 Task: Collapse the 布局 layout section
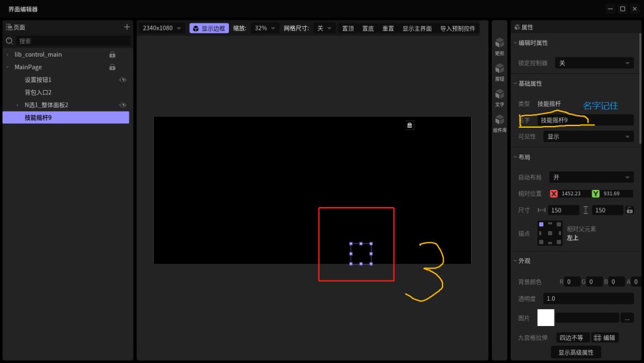(x=515, y=157)
